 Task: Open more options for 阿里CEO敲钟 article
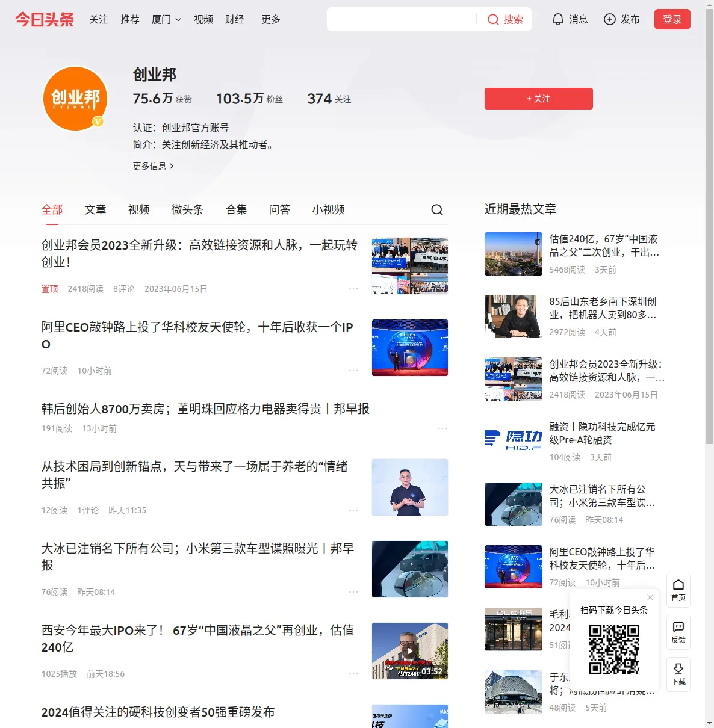(x=353, y=371)
